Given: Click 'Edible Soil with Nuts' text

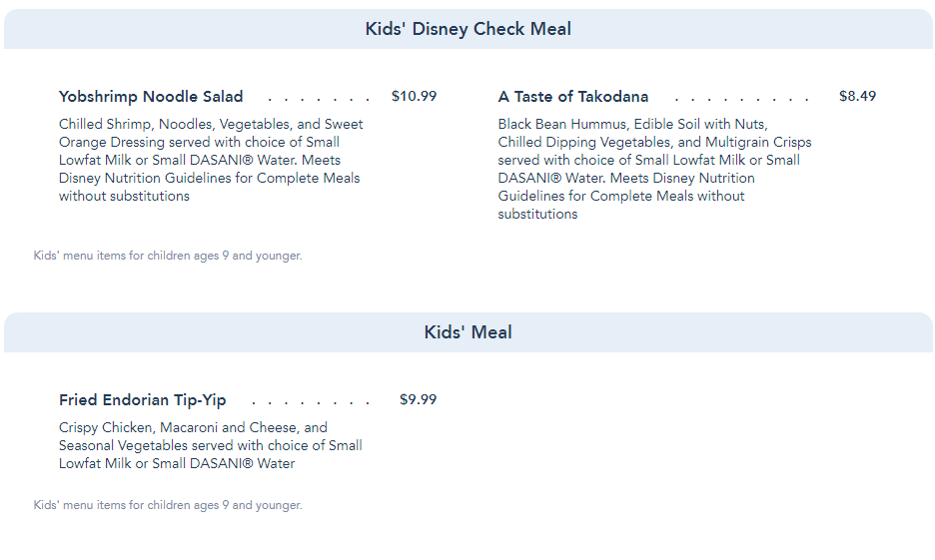Looking at the screenshot, I should point(700,124).
